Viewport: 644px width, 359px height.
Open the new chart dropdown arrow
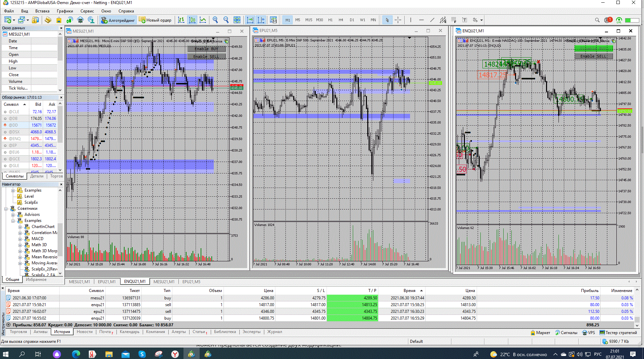pyautogui.click(x=14, y=20)
